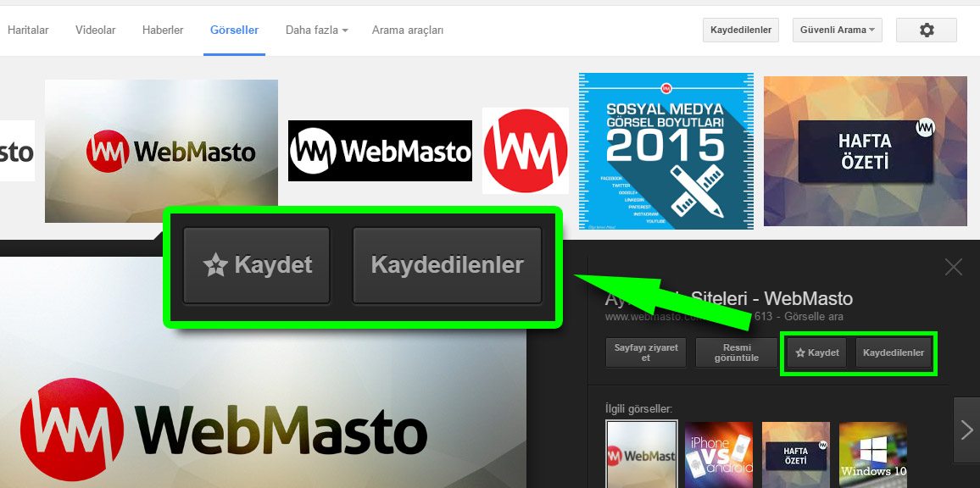Image resolution: width=980 pixels, height=488 pixels.
Task: Save image with Kaydet beside Resmi görüntüle
Action: (817, 353)
